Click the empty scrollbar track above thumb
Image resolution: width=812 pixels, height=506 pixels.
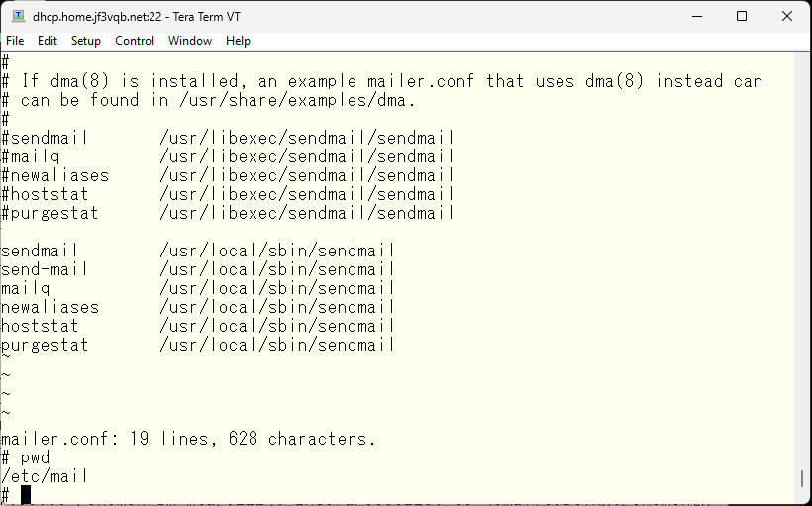(x=802, y=259)
